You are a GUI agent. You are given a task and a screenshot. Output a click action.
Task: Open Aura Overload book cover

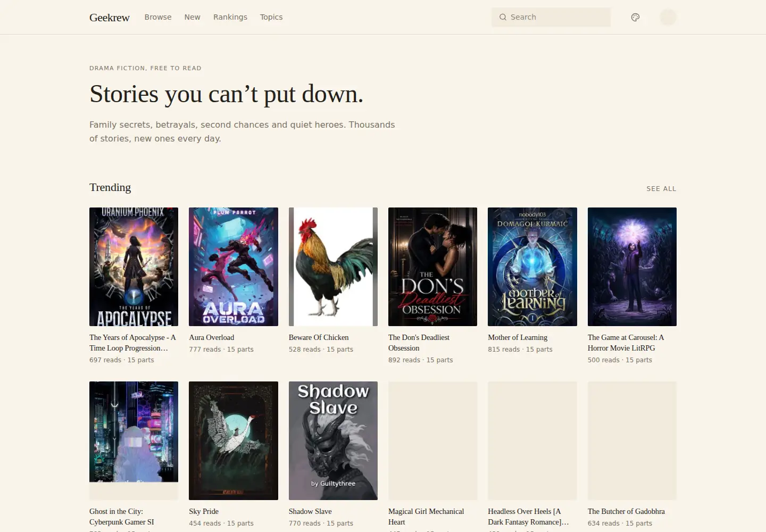tap(234, 267)
